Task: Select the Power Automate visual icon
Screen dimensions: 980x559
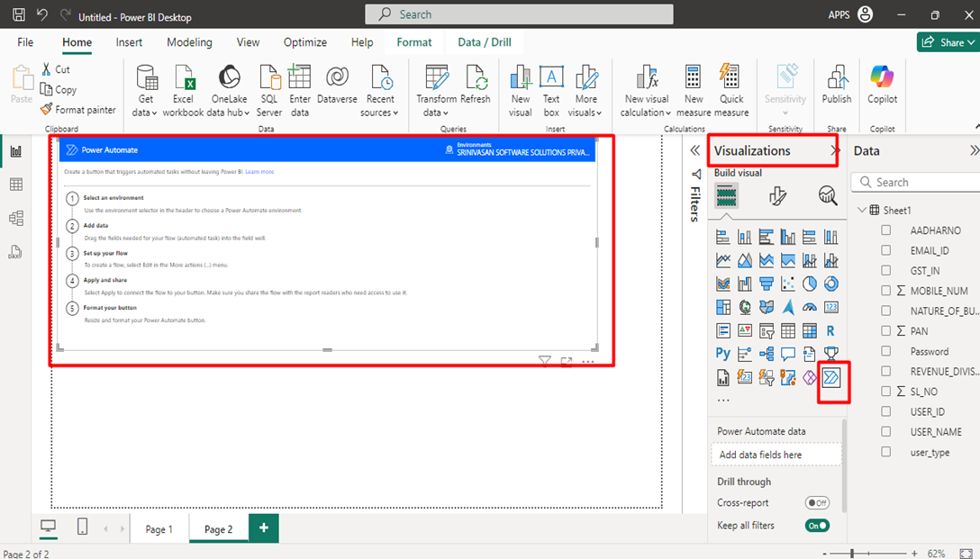Action: pyautogui.click(x=830, y=377)
